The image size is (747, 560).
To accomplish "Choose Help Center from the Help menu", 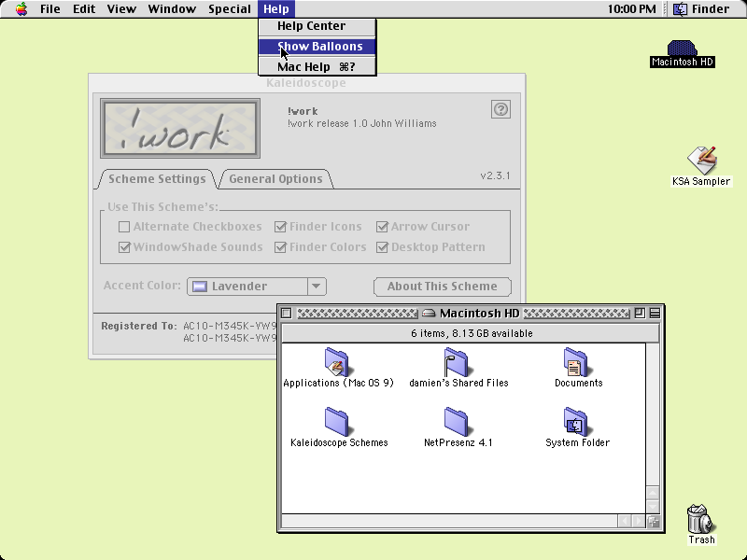I will pyautogui.click(x=317, y=26).
